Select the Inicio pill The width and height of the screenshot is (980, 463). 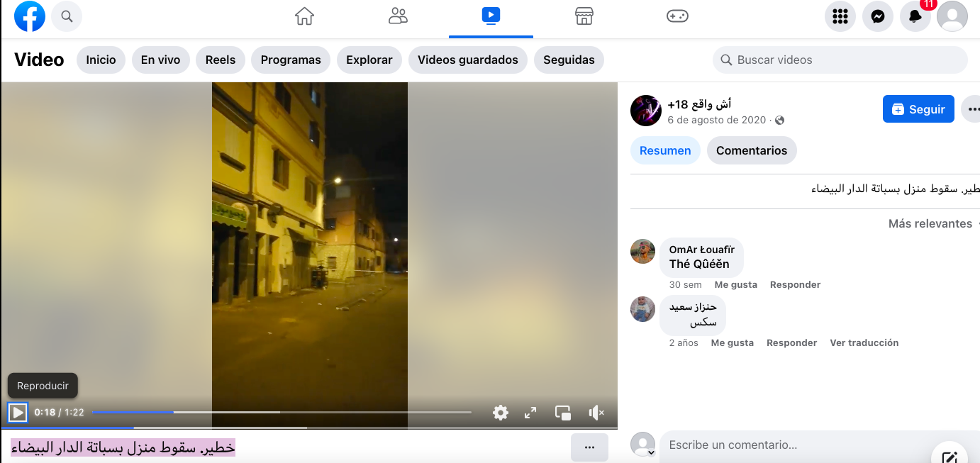coord(101,60)
